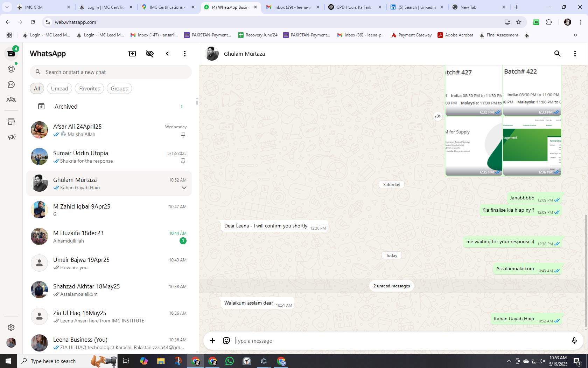The height and width of the screenshot is (368, 588).
Task: Open Chrome profile avatar icon
Action: click(568, 22)
